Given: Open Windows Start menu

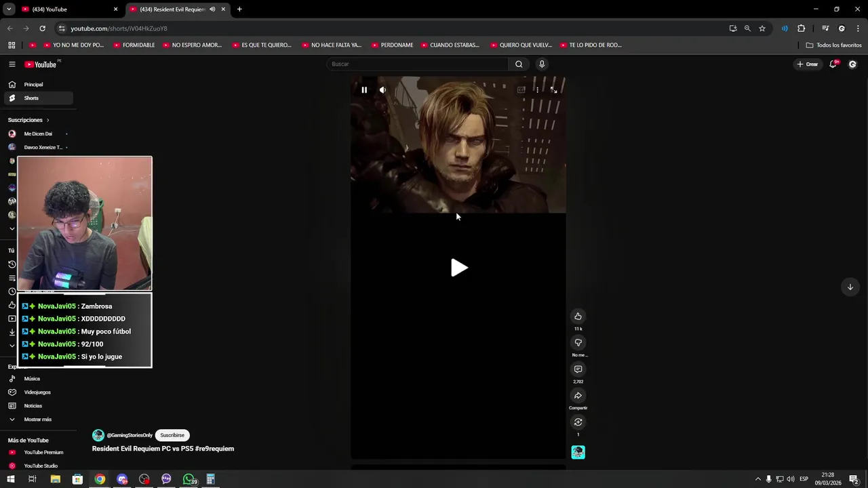Looking at the screenshot, I should pos(10,479).
